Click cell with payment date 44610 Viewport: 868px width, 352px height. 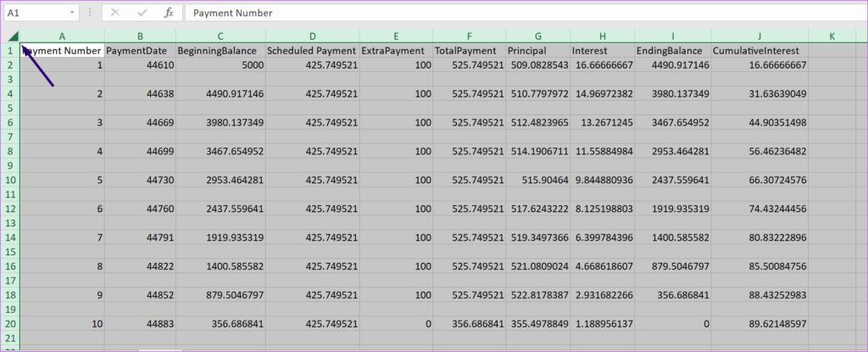(140, 64)
